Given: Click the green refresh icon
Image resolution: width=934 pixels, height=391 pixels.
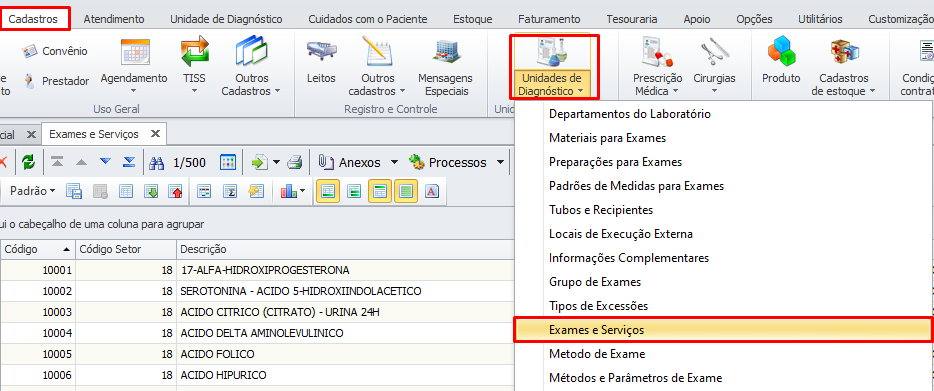Looking at the screenshot, I should 29,162.
